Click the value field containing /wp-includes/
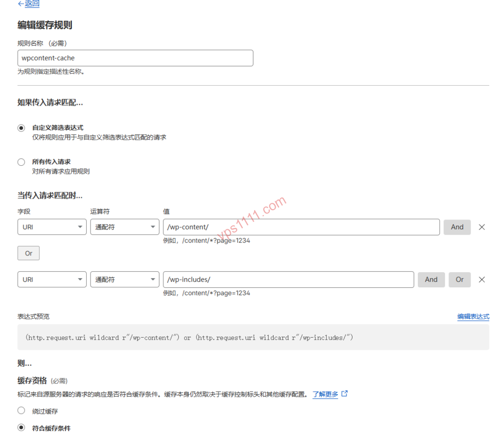The height and width of the screenshot is (438, 504). pos(288,280)
